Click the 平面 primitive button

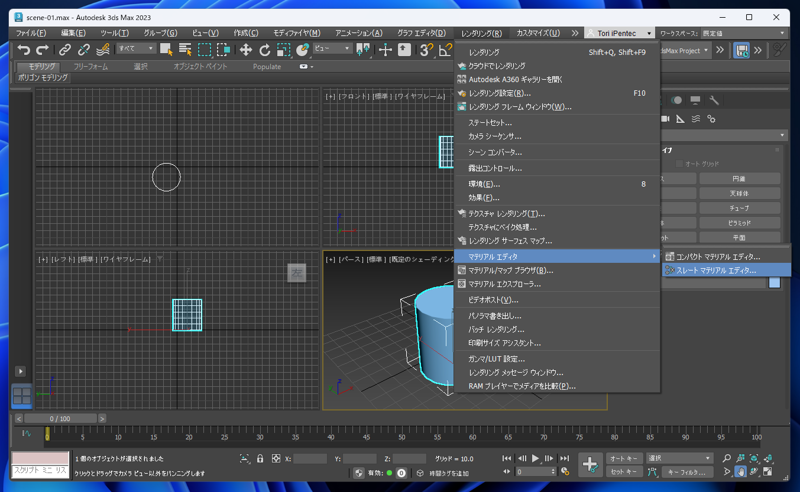pyautogui.click(x=739, y=238)
